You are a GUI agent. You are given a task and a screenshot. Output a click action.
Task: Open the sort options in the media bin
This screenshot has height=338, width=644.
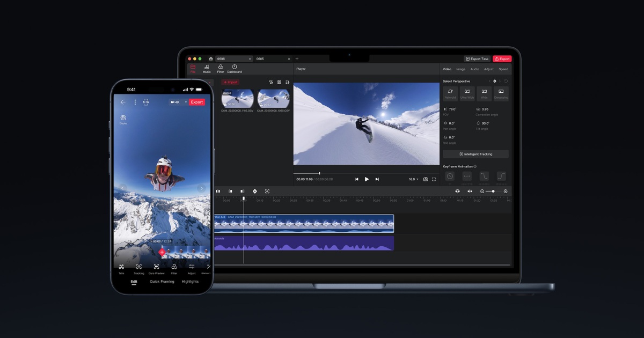click(x=289, y=82)
